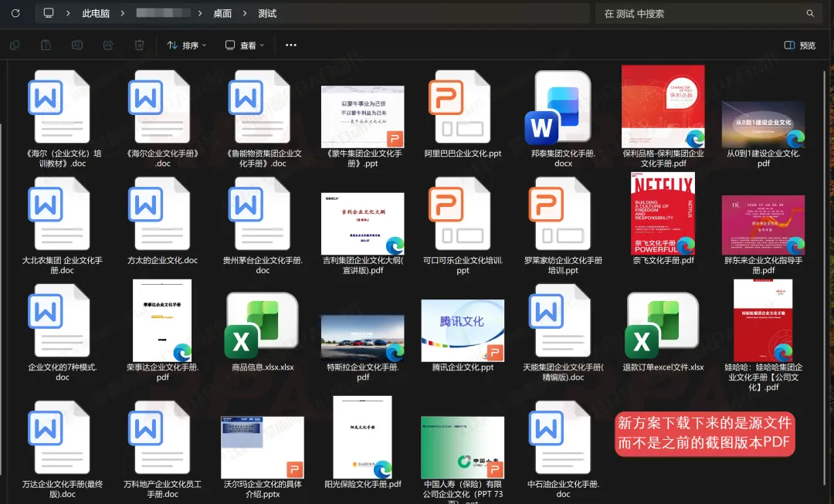Select 吉利集团企业文化大纲(宣讲版).pdf thumbnail

click(x=363, y=224)
